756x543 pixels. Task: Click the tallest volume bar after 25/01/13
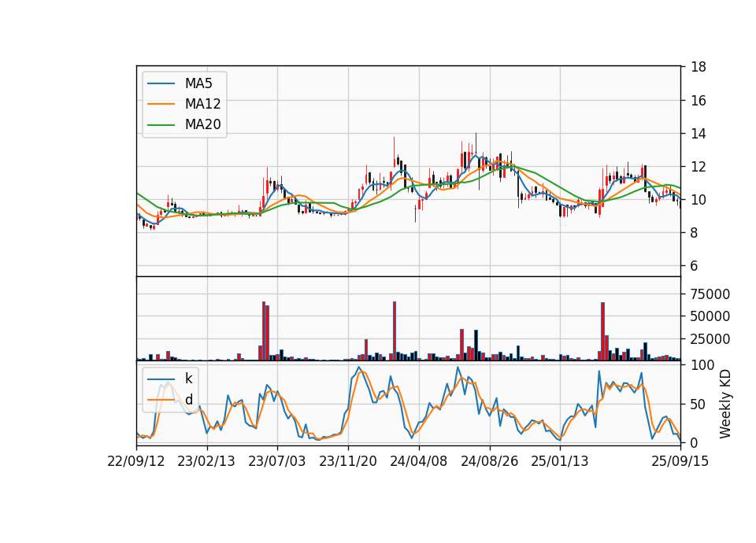pyautogui.click(x=602, y=331)
